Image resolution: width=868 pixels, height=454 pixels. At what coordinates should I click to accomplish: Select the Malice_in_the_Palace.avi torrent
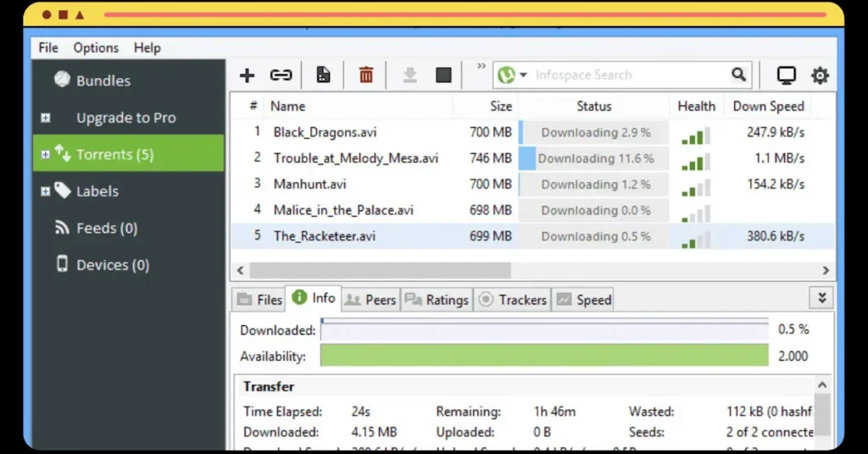click(x=343, y=210)
